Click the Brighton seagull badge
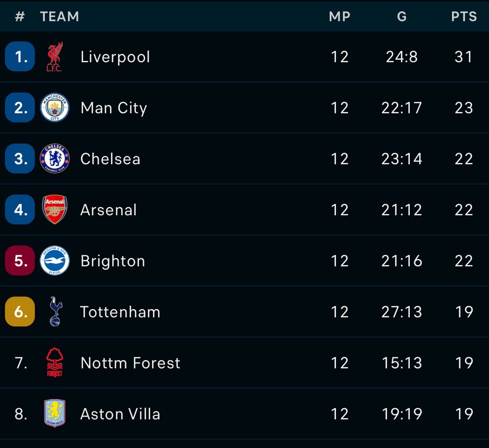The image size is (489, 448). pyautogui.click(x=54, y=261)
